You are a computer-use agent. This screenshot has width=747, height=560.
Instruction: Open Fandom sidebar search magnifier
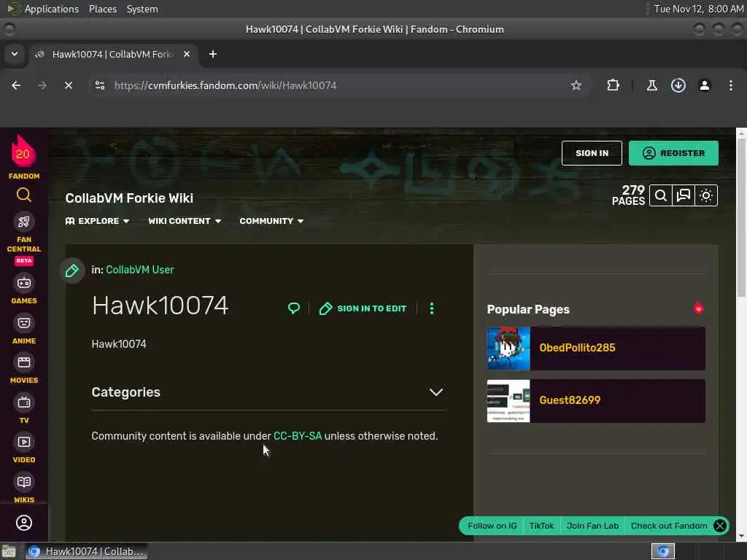pos(24,195)
